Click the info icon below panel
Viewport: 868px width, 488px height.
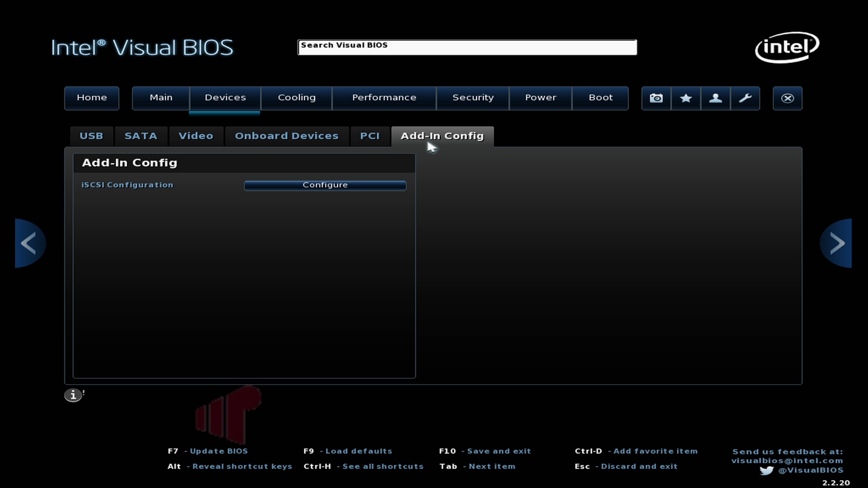tap(73, 395)
